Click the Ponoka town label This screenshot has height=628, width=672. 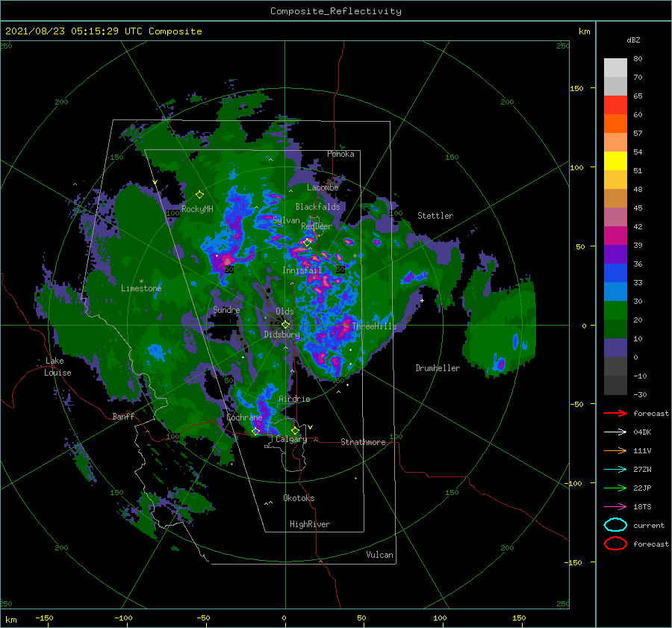[x=340, y=154]
